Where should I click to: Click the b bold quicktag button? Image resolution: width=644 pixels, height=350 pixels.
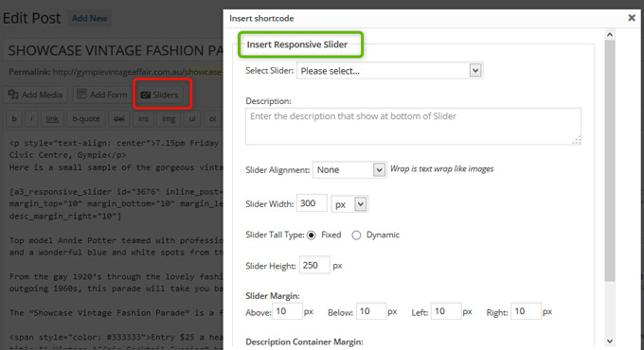click(x=14, y=119)
